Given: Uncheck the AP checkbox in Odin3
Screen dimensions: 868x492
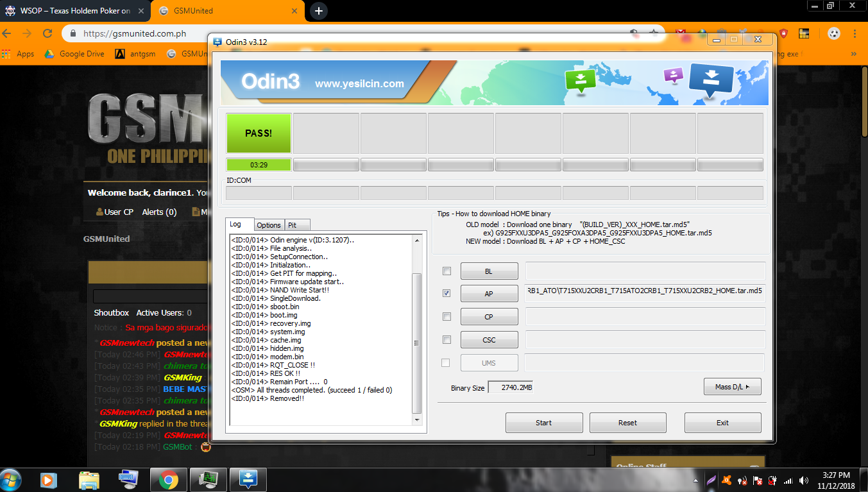Looking at the screenshot, I should [447, 293].
